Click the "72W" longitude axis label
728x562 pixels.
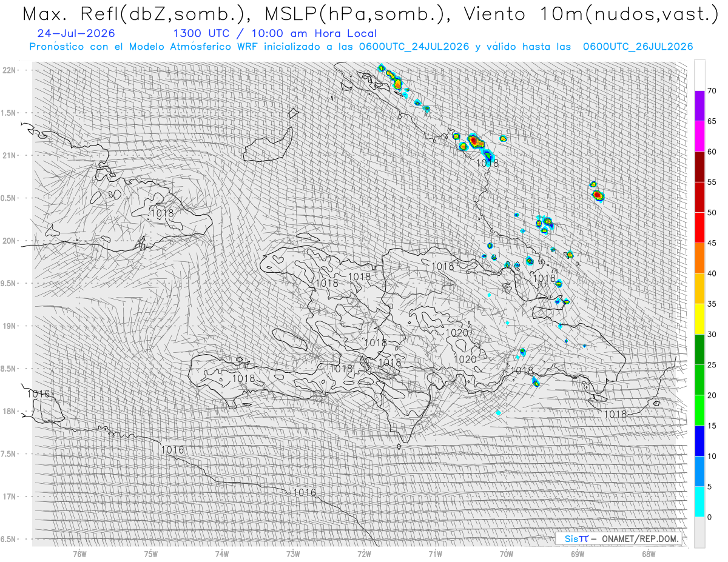coord(364,554)
